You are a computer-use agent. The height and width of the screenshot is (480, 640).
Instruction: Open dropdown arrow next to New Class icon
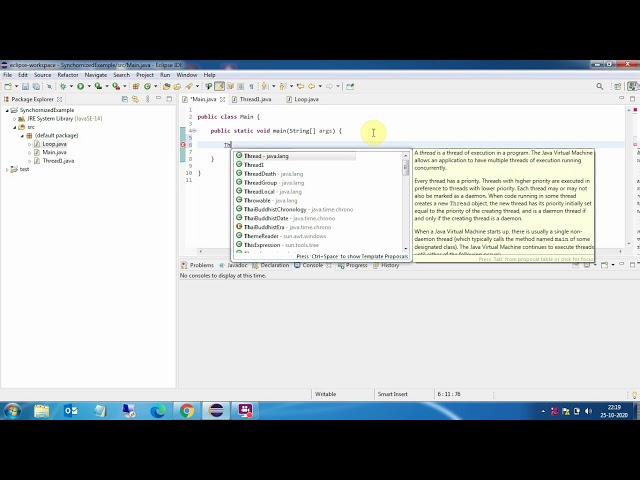pos(156,86)
